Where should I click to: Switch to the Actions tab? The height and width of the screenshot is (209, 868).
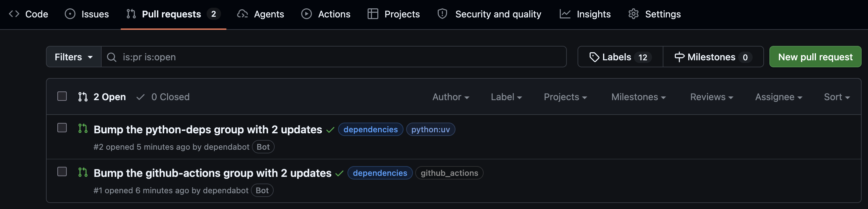tap(326, 14)
